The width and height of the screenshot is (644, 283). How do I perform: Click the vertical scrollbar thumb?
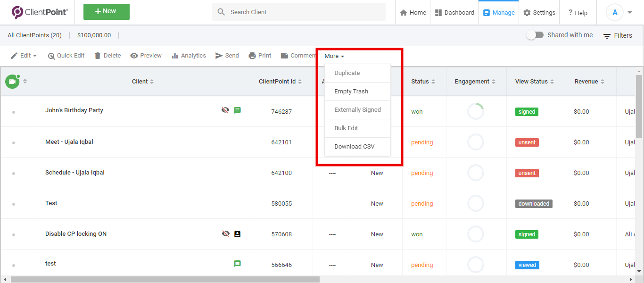(639, 106)
